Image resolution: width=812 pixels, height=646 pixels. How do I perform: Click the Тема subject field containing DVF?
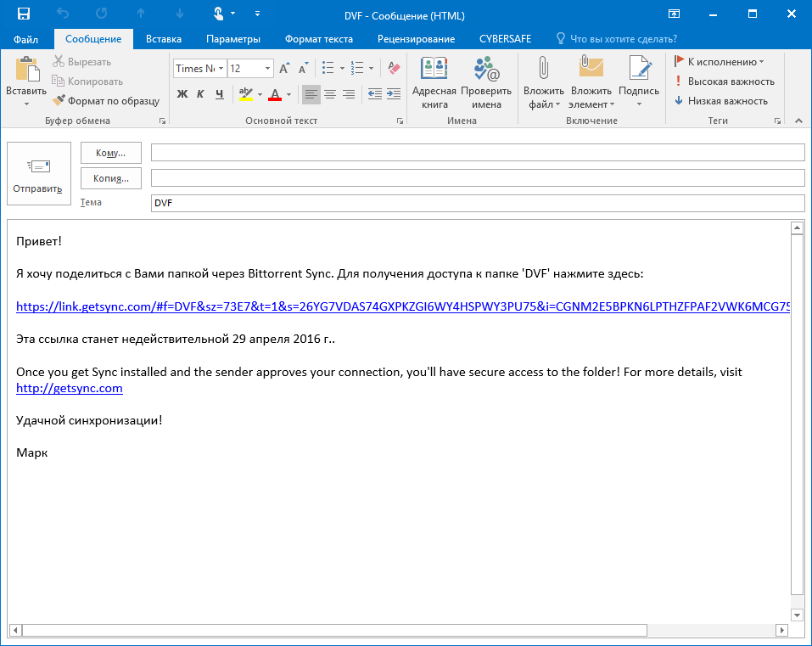pyautogui.click(x=477, y=204)
